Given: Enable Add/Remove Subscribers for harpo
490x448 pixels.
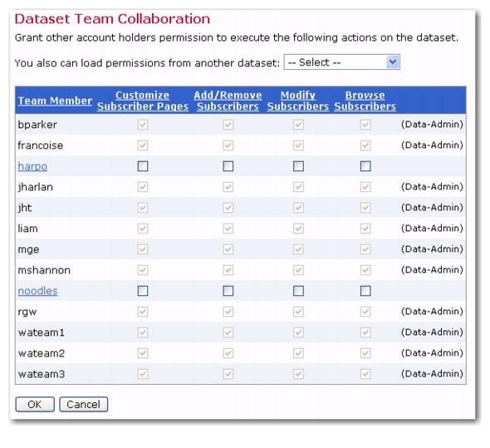Looking at the screenshot, I should (x=228, y=166).
